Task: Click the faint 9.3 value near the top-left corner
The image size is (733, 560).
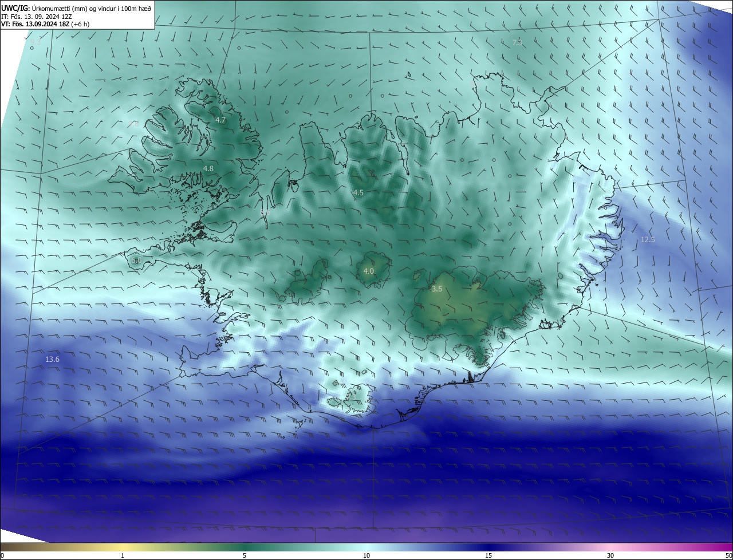Action: coord(36,42)
